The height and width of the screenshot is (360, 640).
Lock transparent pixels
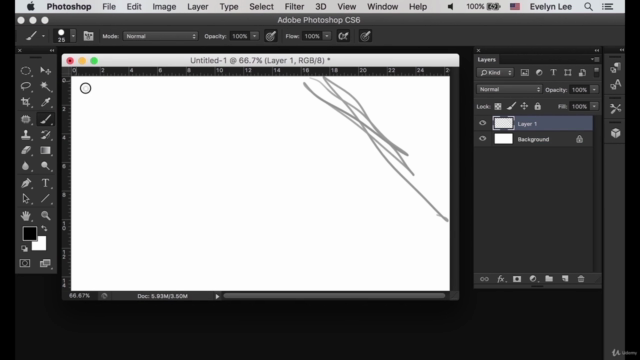(498, 107)
